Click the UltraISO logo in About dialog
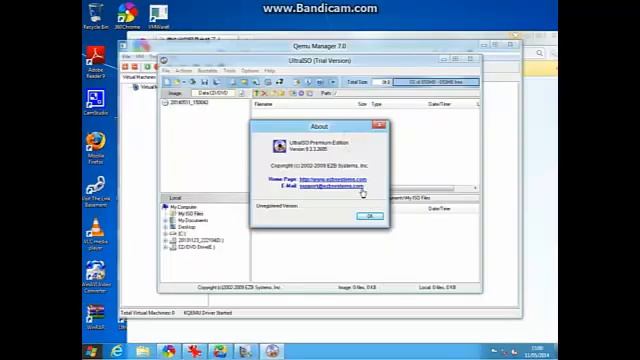This screenshot has height=360, width=640. pyautogui.click(x=280, y=146)
